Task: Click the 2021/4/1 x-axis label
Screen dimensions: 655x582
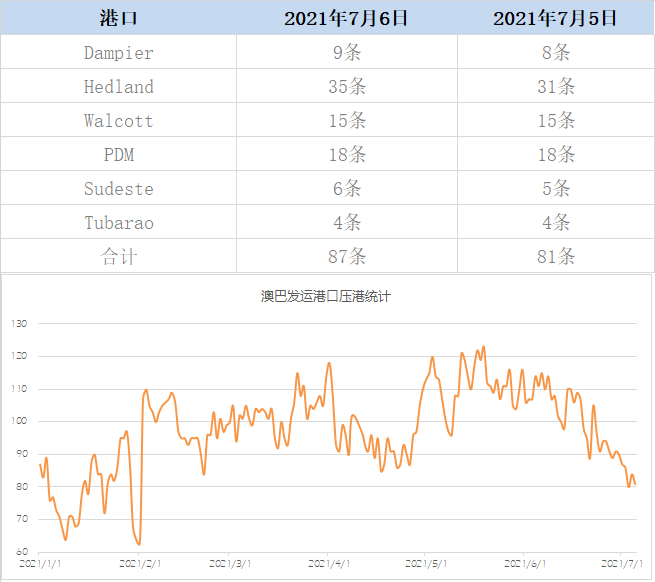Action: [329, 564]
